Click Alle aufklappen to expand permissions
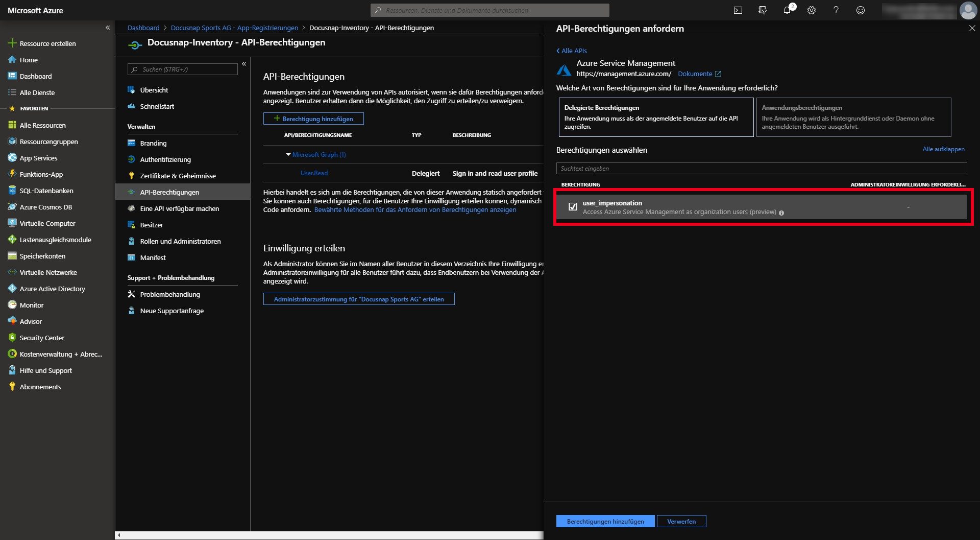The image size is (980, 540). (943, 149)
